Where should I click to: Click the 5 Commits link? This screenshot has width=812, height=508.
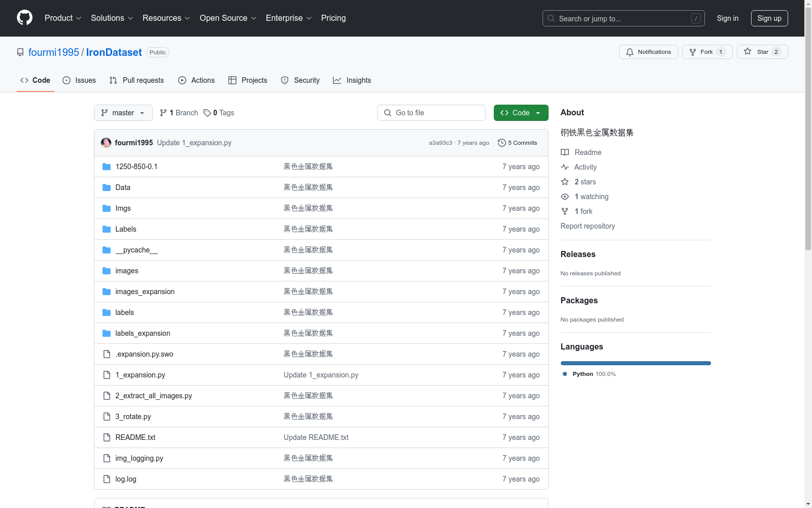coord(518,143)
